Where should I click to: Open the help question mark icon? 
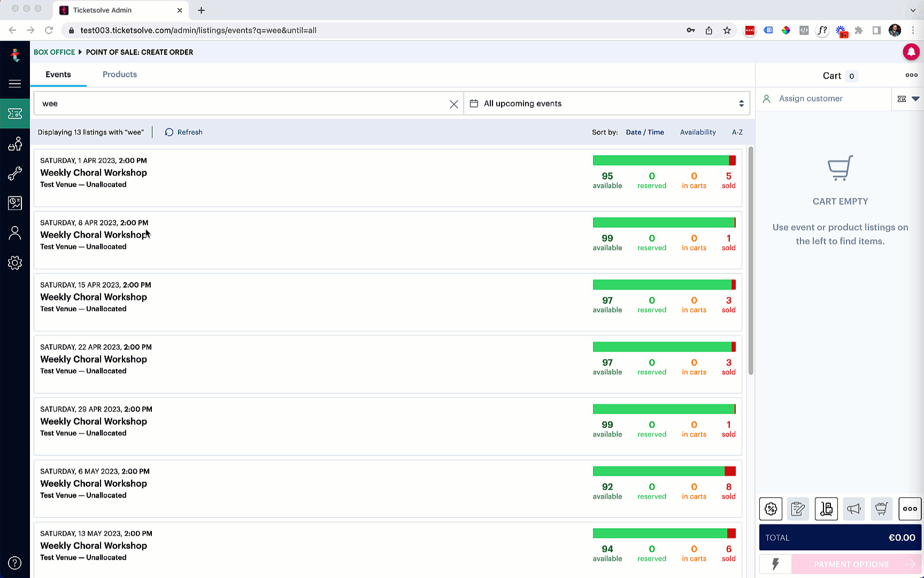15,563
